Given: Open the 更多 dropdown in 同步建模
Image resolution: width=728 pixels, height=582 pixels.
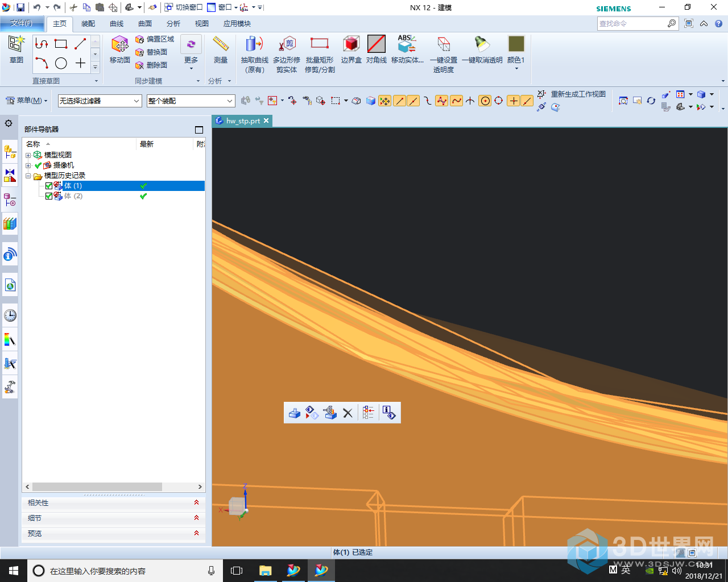Looking at the screenshot, I should coord(191,53).
